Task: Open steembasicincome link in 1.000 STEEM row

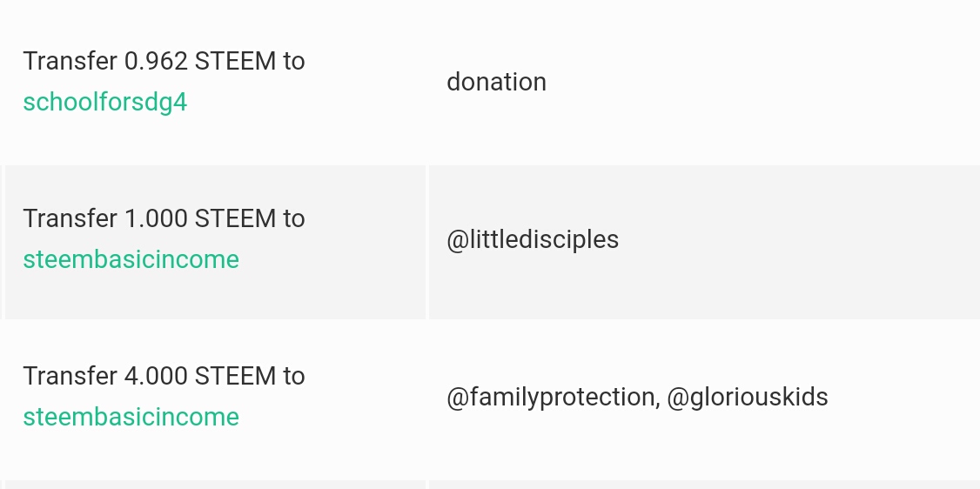Action: click(131, 259)
